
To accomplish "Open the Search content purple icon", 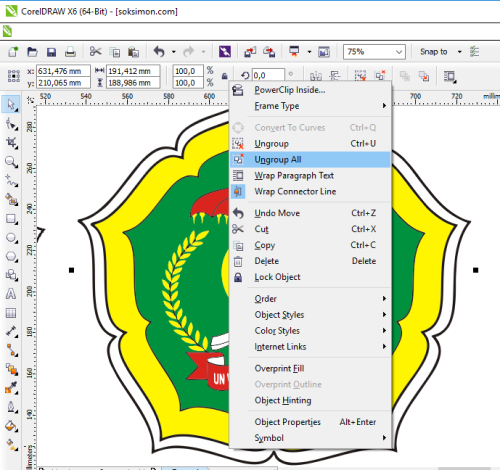I will (x=225, y=52).
